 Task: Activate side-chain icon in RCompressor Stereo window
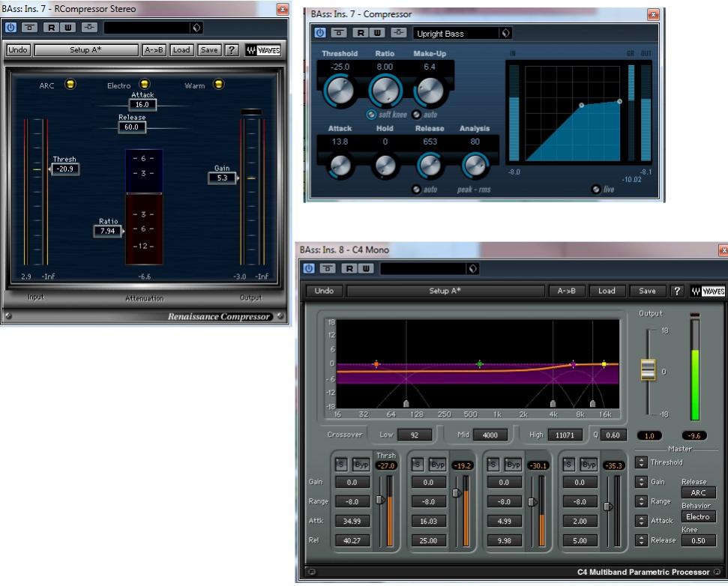click(89, 28)
